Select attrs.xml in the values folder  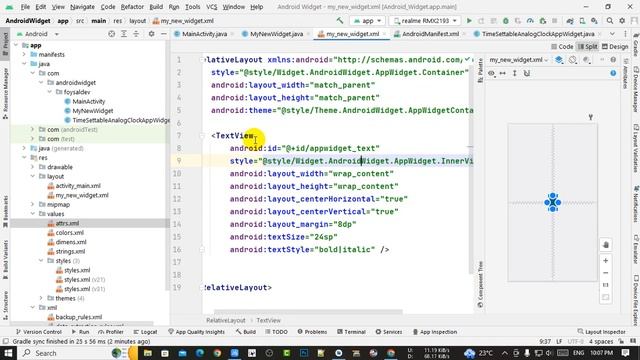click(x=67, y=223)
